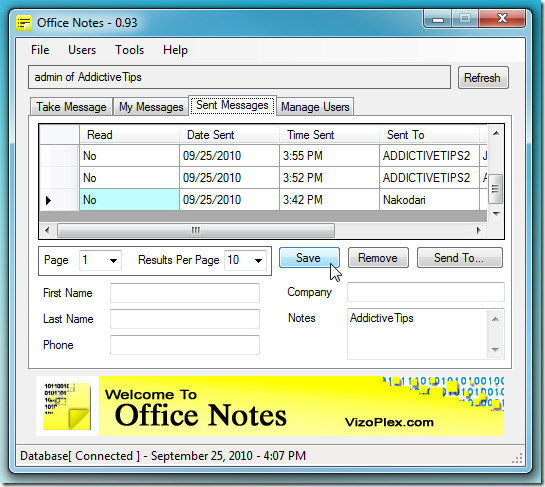Click the Send To... button
The height and width of the screenshot is (487, 545).
point(459,258)
